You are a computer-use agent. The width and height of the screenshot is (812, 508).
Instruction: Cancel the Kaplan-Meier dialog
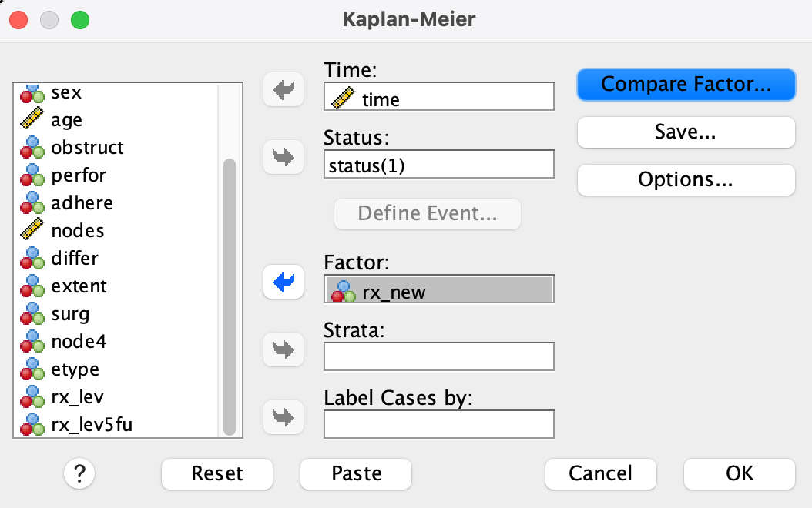600,473
